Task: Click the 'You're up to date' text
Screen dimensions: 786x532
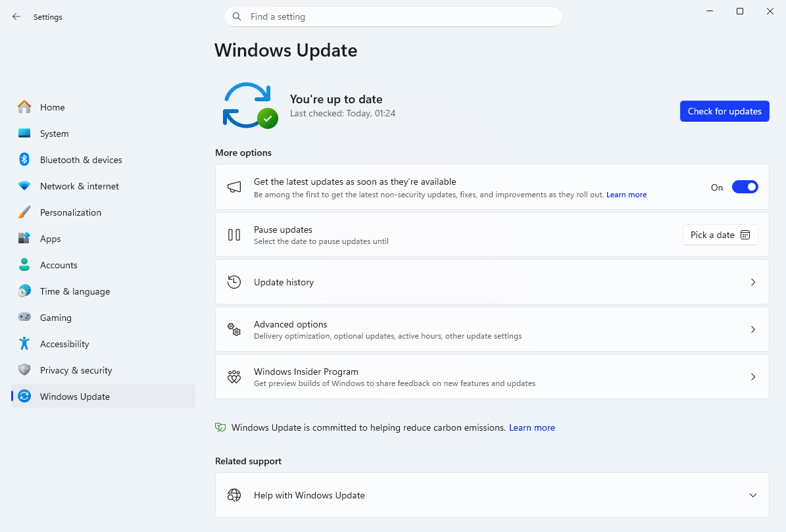Action: click(336, 99)
